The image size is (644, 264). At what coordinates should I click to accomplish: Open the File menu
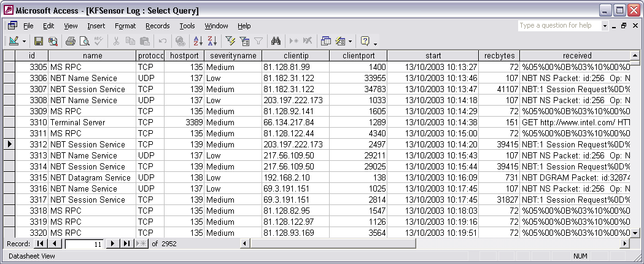pyautogui.click(x=28, y=26)
